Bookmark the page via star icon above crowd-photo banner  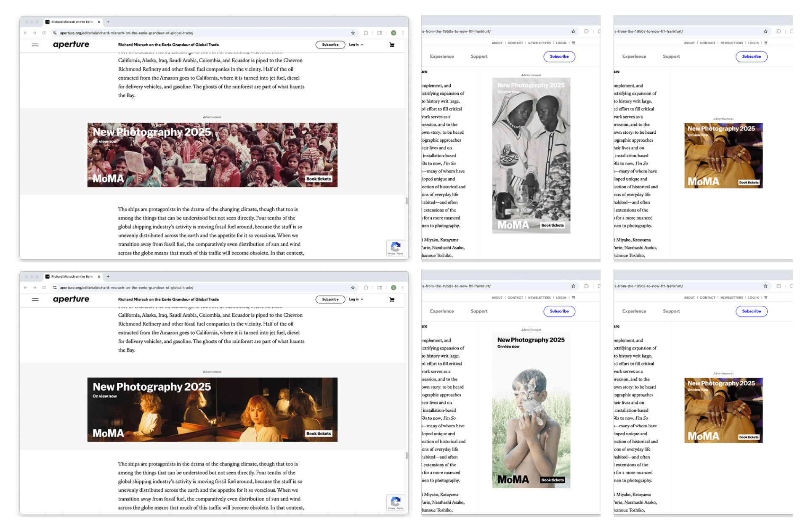[x=353, y=33]
